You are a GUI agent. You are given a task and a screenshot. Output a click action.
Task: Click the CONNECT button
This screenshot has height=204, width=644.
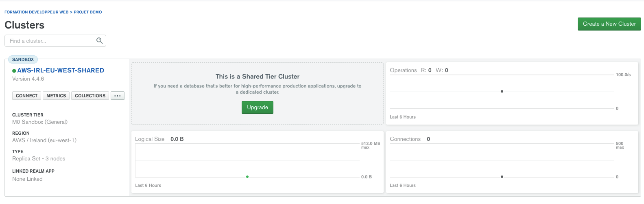(27, 96)
